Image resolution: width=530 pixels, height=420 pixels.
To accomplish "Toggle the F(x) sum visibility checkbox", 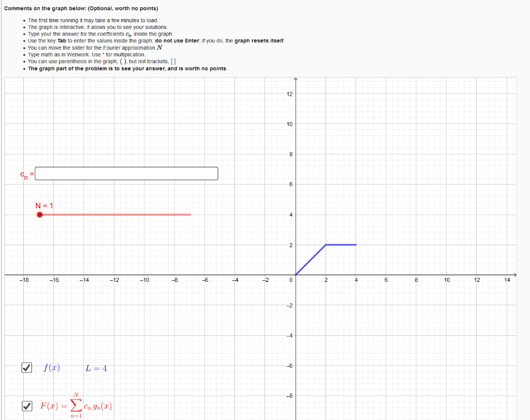I will 26,406.
